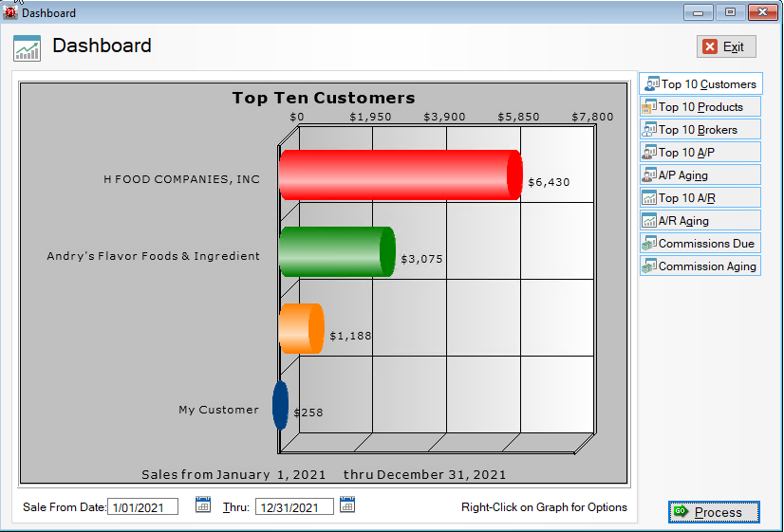Screen dimensions: 784x532
Task: Click the Top 10 Customers button icon
Action: pyautogui.click(x=651, y=83)
